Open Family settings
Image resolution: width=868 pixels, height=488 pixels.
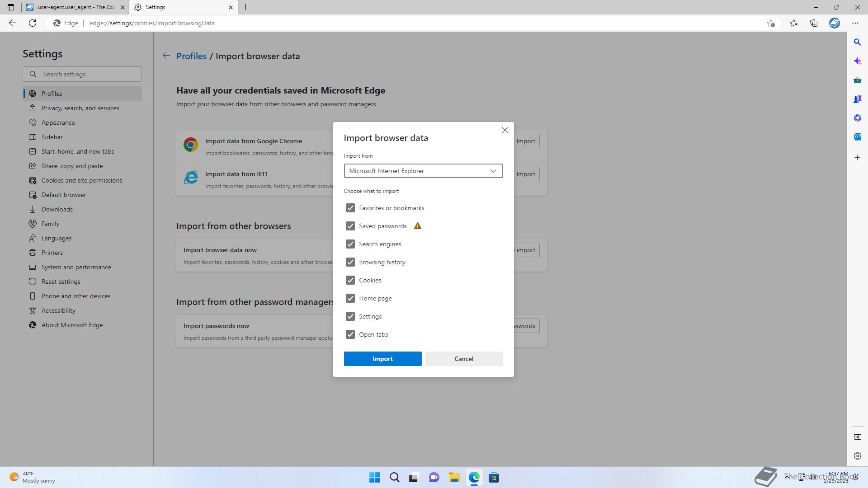point(82,224)
